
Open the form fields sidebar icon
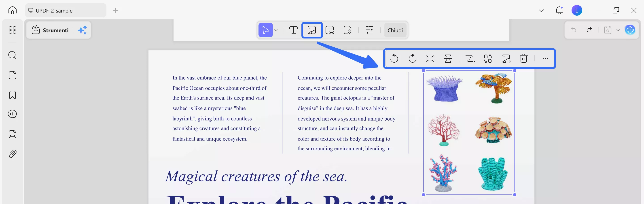13,134
